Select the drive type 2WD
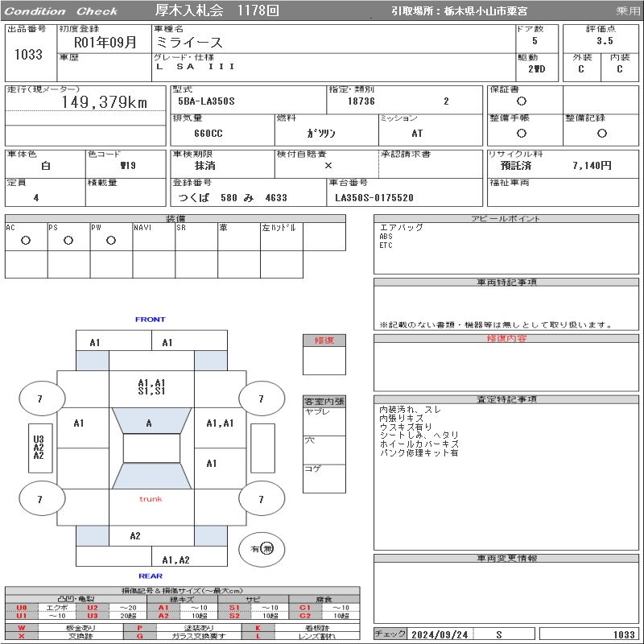Image resolution: width=644 pixels, height=644 pixels. (x=536, y=69)
